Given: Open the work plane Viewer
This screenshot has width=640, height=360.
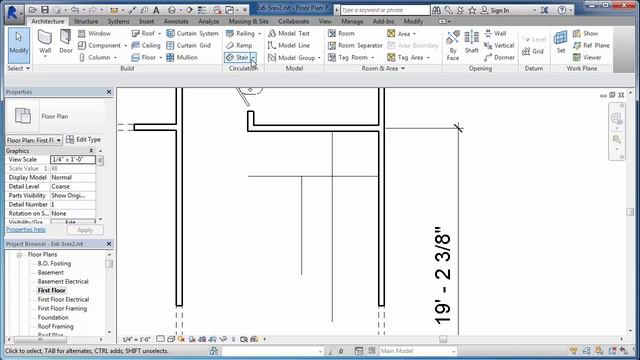Looking at the screenshot, I should [587, 58].
